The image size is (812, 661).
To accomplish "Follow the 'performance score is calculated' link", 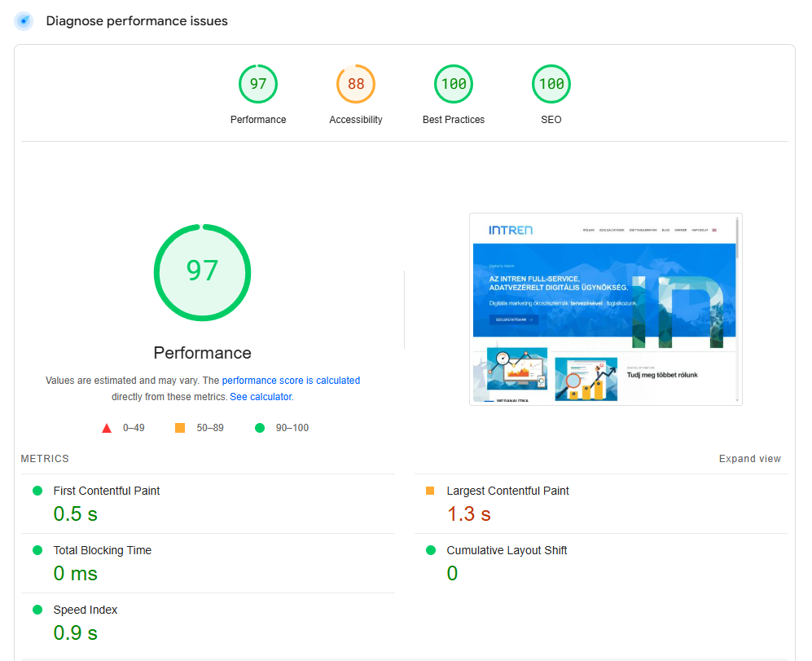I will pyautogui.click(x=291, y=381).
